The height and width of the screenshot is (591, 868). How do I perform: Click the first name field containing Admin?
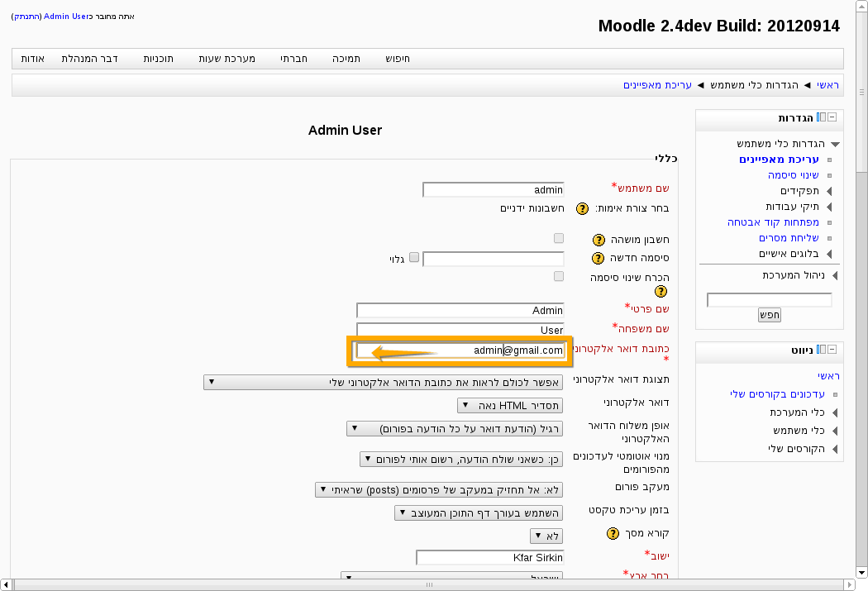(460, 311)
